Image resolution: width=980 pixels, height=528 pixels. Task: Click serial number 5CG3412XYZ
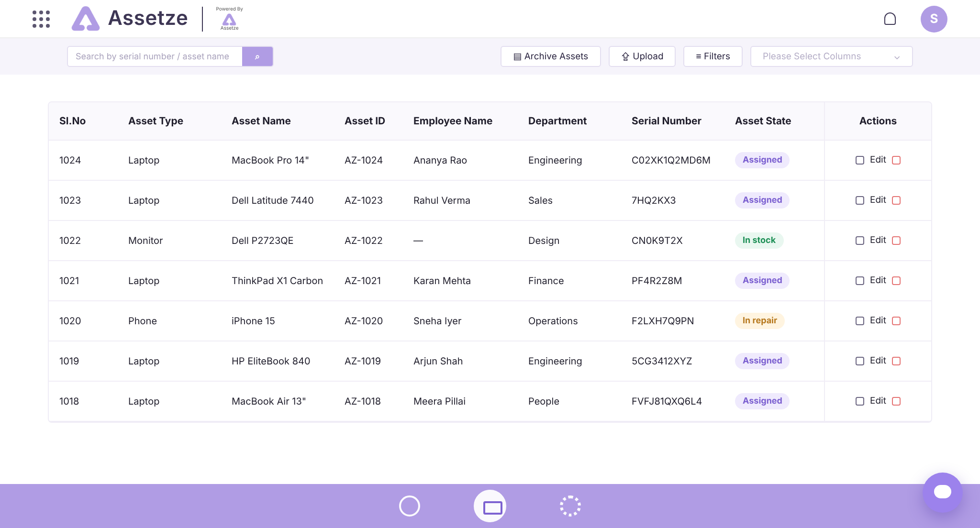662,361
